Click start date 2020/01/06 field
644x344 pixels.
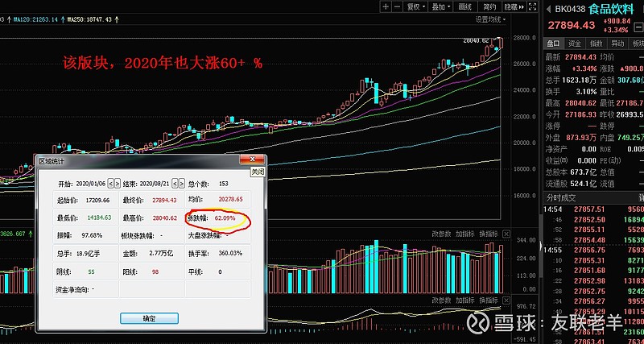click(x=91, y=184)
